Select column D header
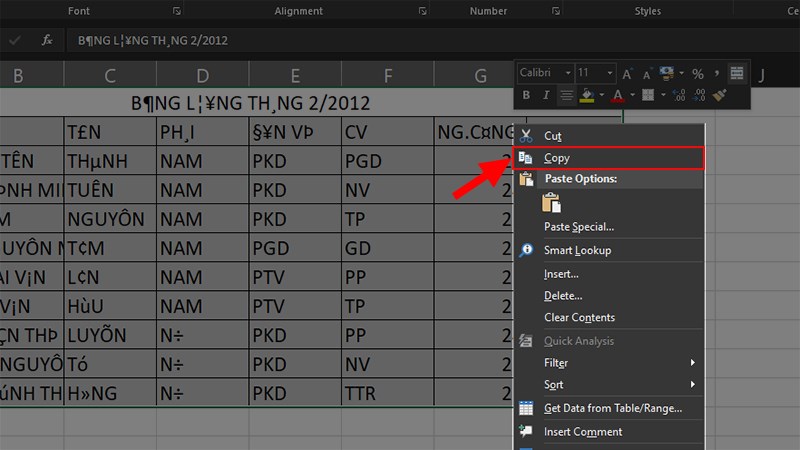 pyautogui.click(x=203, y=76)
